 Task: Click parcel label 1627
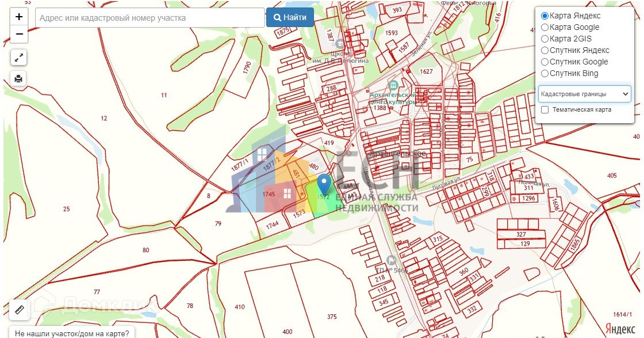(x=426, y=71)
